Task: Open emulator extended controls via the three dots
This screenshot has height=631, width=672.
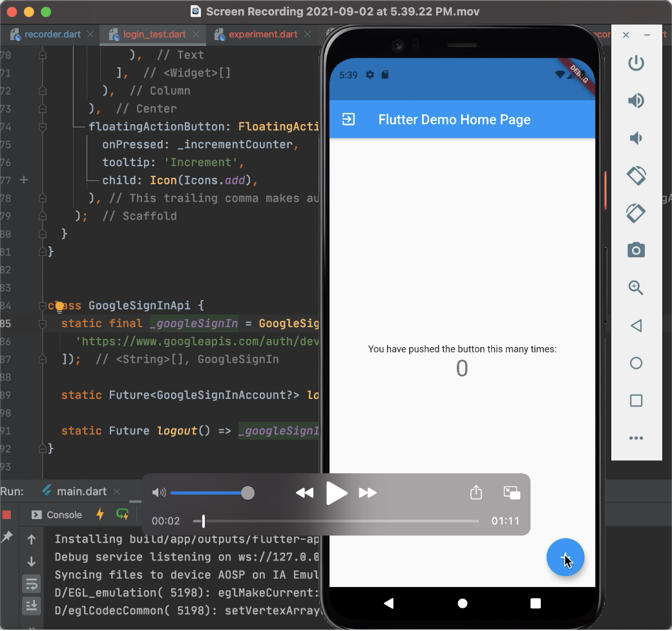Action: 636,438
